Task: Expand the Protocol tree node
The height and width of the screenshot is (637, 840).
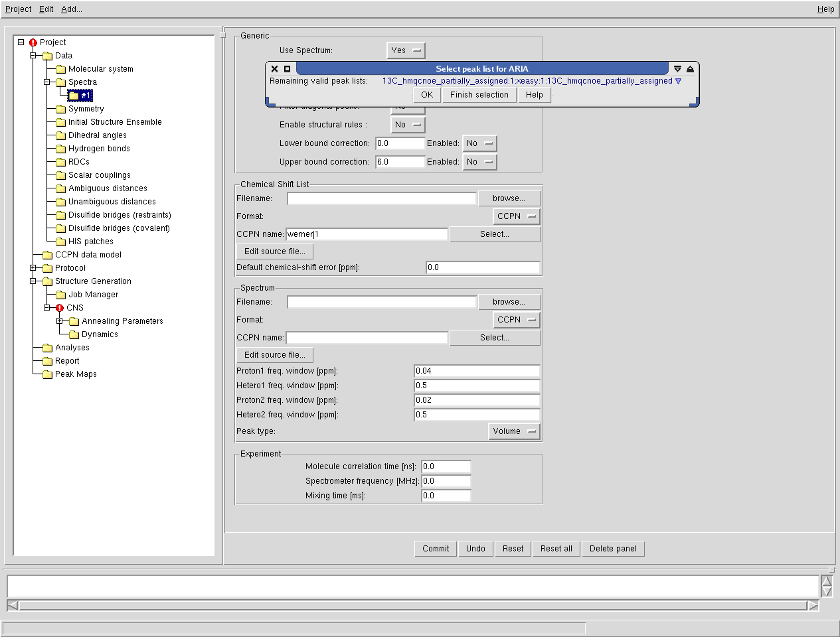Action: [x=33, y=268]
